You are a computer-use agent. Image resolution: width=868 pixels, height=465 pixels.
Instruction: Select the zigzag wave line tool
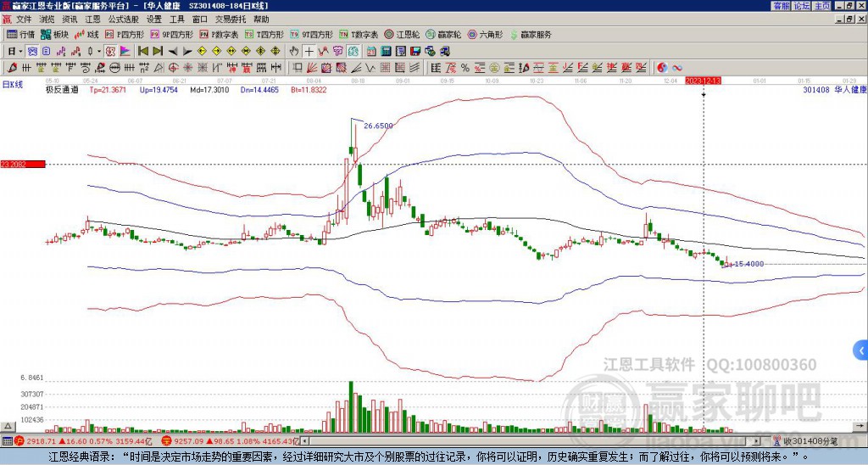pyautogui.click(x=370, y=68)
